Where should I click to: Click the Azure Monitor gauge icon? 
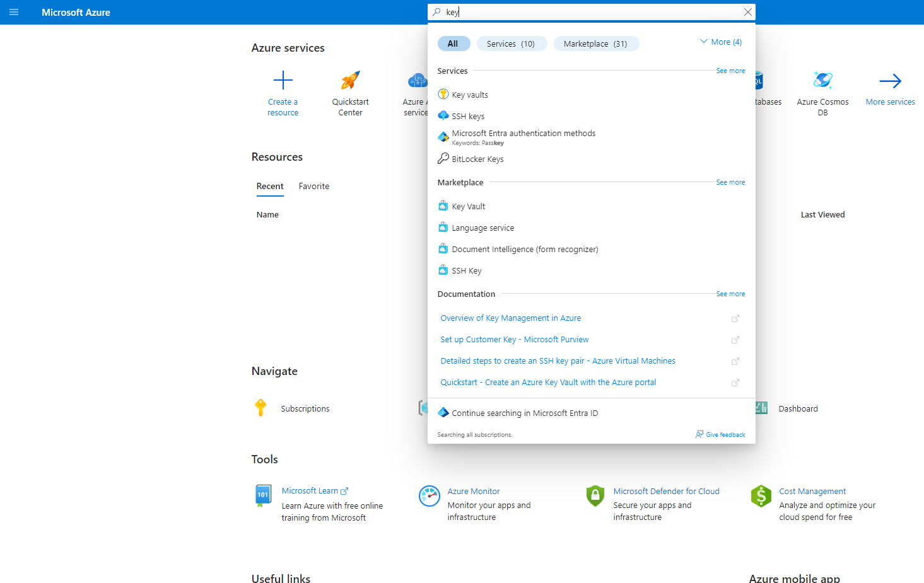click(x=430, y=496)
